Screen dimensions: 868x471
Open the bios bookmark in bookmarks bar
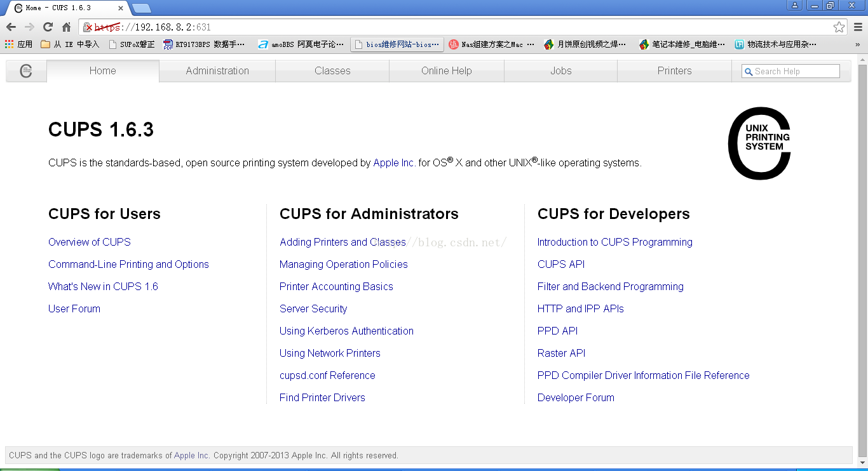pyautogui.click(x=397, y=44)
